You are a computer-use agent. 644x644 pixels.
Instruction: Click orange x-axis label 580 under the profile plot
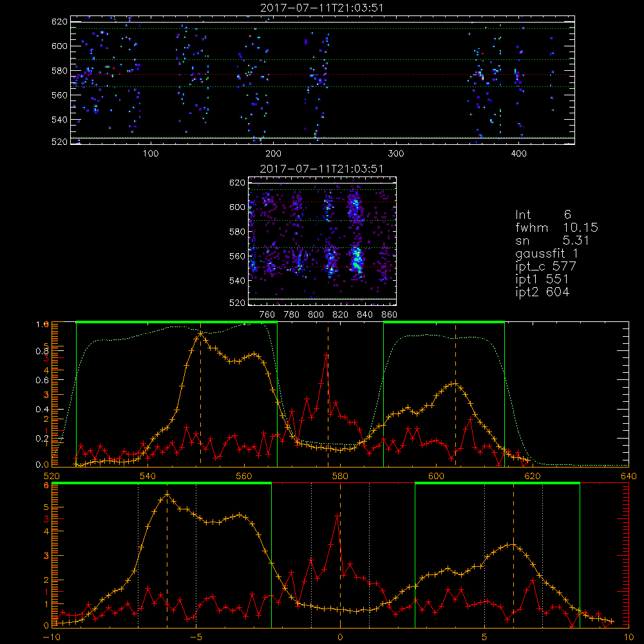pyautogui.click(x=340, y=477)
